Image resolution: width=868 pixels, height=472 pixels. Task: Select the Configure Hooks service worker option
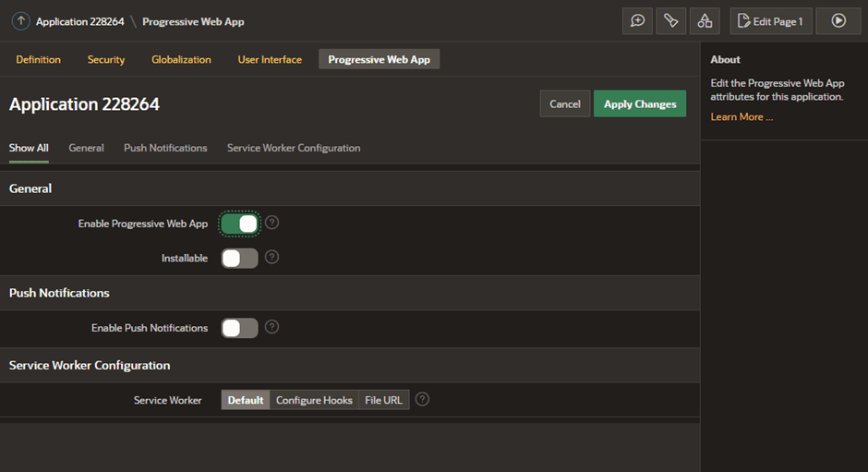tap(314, 400)
